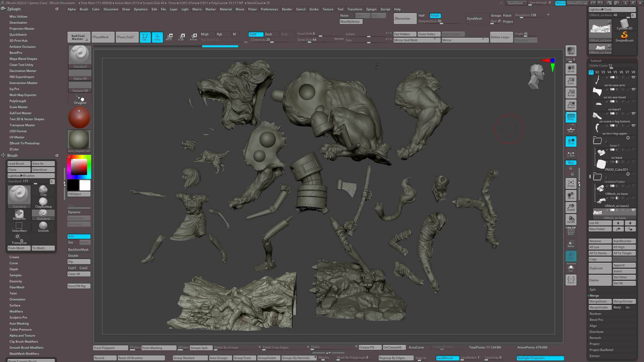Select the Scale tool icon

click(181, 37)
